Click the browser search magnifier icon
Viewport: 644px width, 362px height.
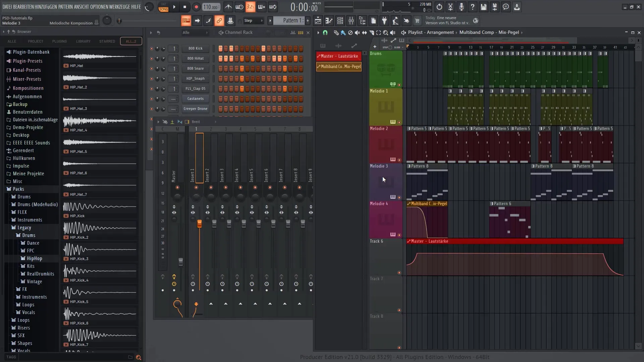(x=139, y=357)
